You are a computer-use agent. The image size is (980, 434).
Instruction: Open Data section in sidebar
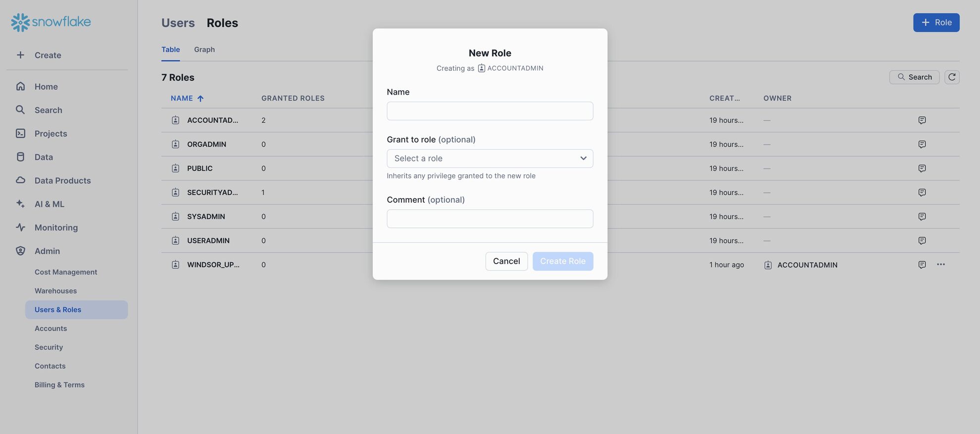pyautogui.click(x=44, y=157)
